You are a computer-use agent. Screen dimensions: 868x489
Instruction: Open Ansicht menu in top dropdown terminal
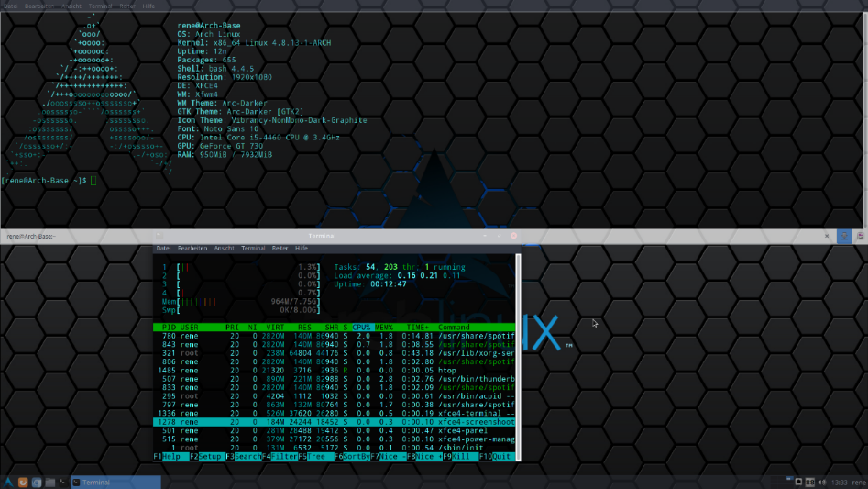pos(71,6)
